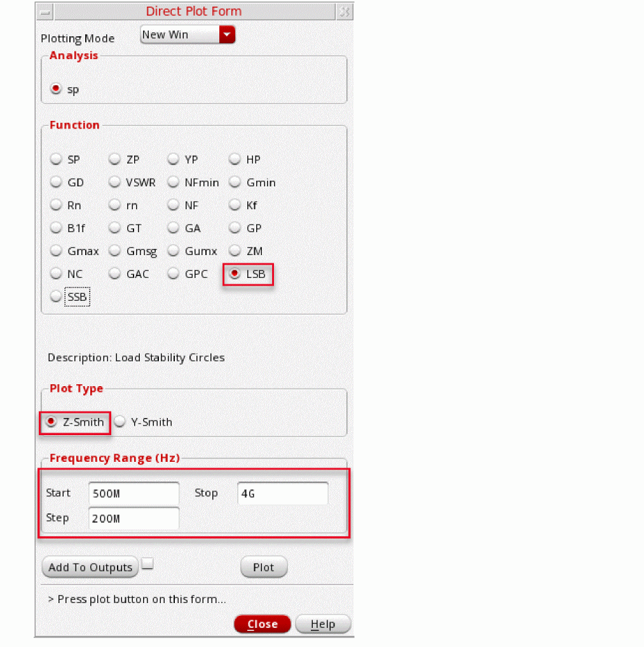644x647 pixels.
Task: Choose the GAC function option
Action: coord(114,274)
